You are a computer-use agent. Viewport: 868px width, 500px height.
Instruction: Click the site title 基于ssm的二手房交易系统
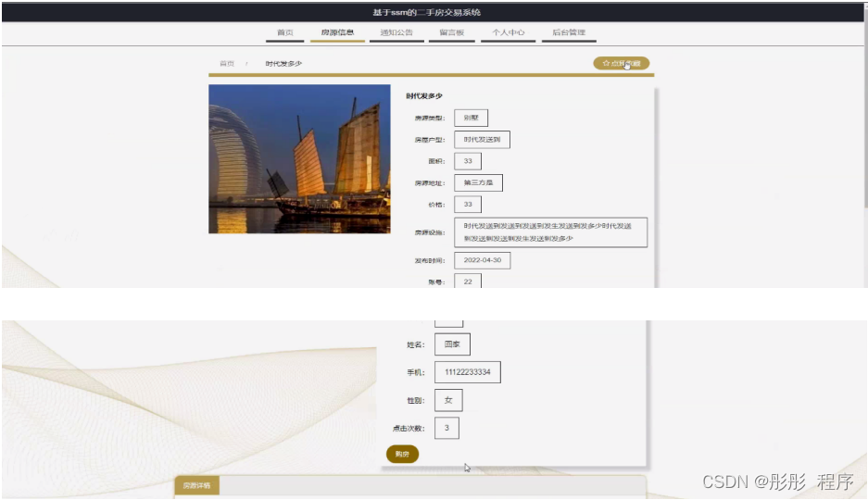[426, 12]
